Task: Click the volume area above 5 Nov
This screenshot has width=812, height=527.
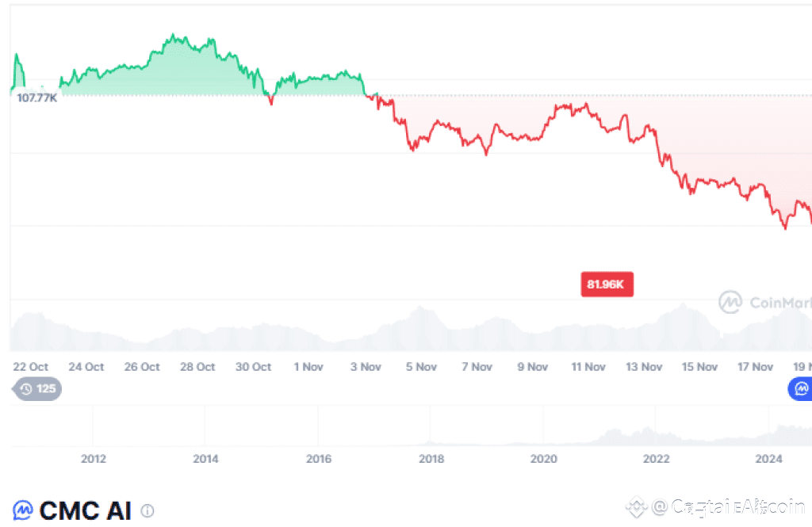Action: click(420, 327)
